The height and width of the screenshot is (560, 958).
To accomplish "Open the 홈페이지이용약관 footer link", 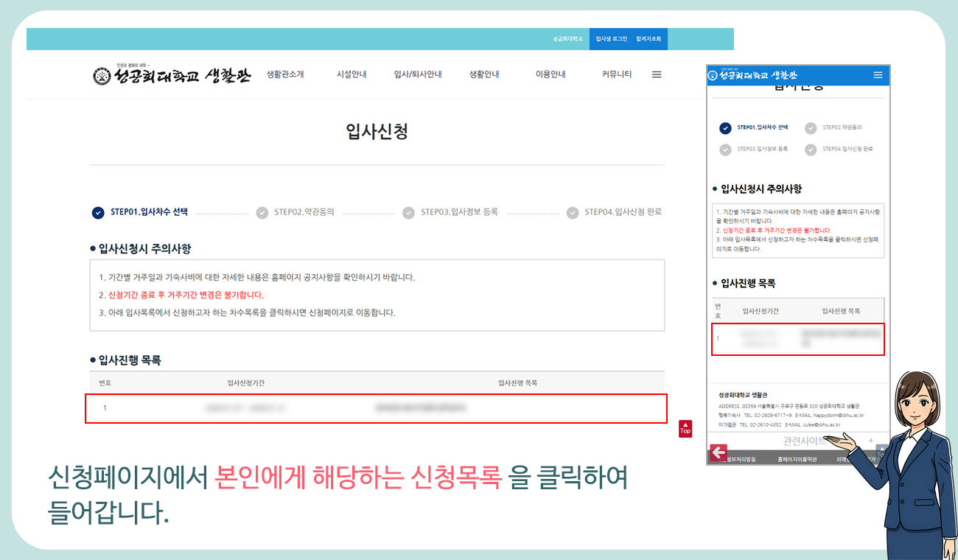I will click(x=797, y=459).
